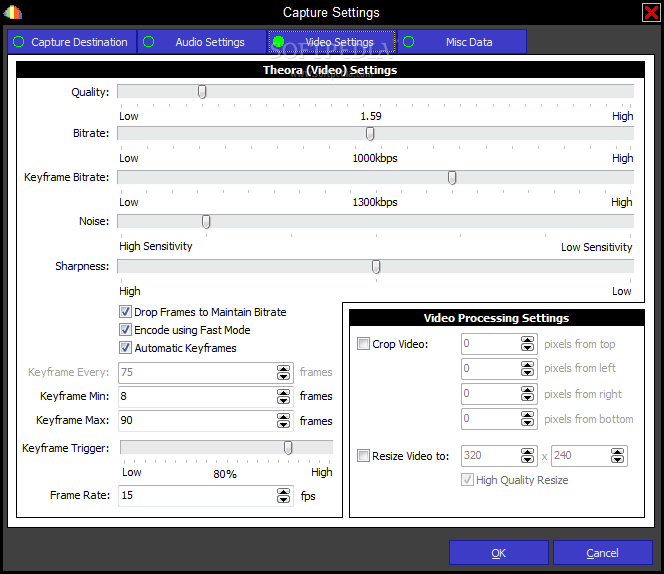Click the Bitrate slider handle
The height and width of the screenshot is (574, 664).
pyautogui.click(x=370, y=133)
